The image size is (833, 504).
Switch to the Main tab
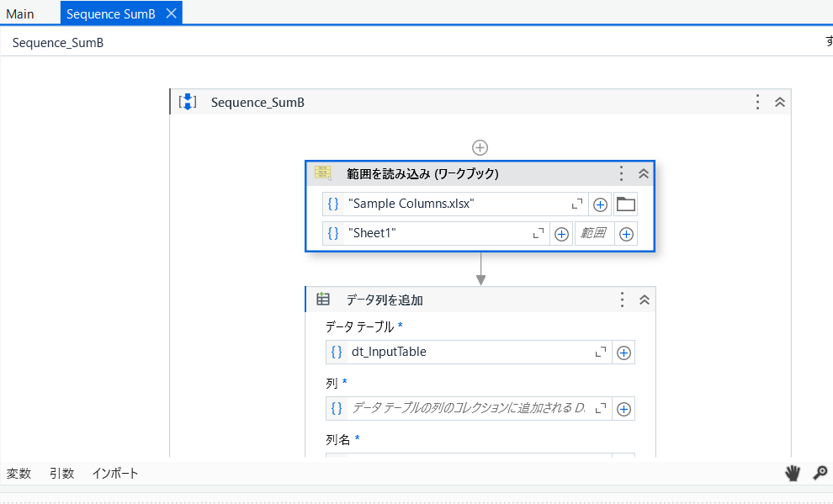20,13
